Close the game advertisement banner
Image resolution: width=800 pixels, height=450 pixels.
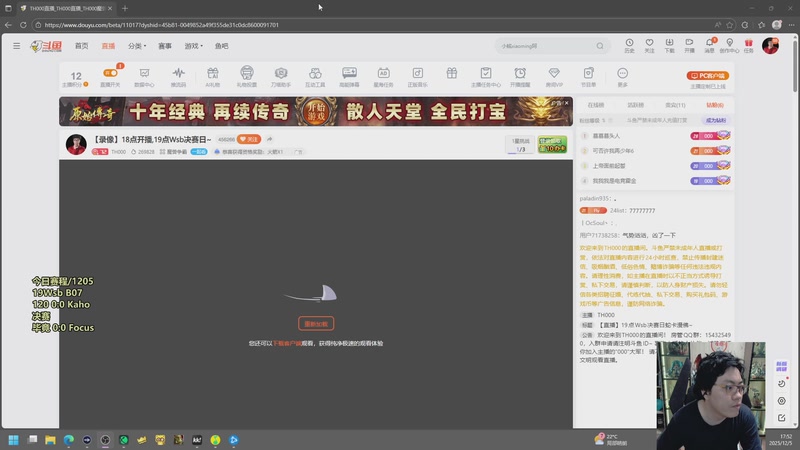click(x=566, y=103)
